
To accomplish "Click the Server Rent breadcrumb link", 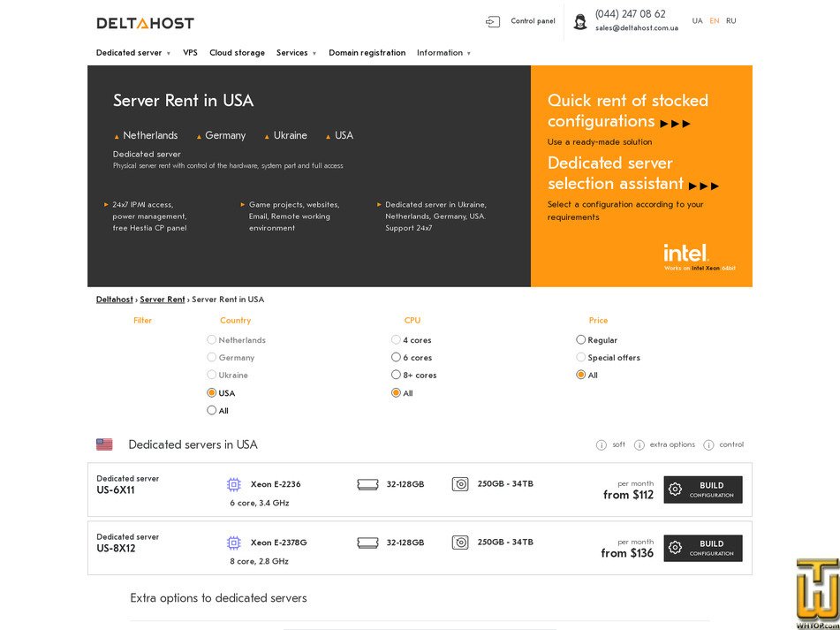I will click(x=163, y=300).
